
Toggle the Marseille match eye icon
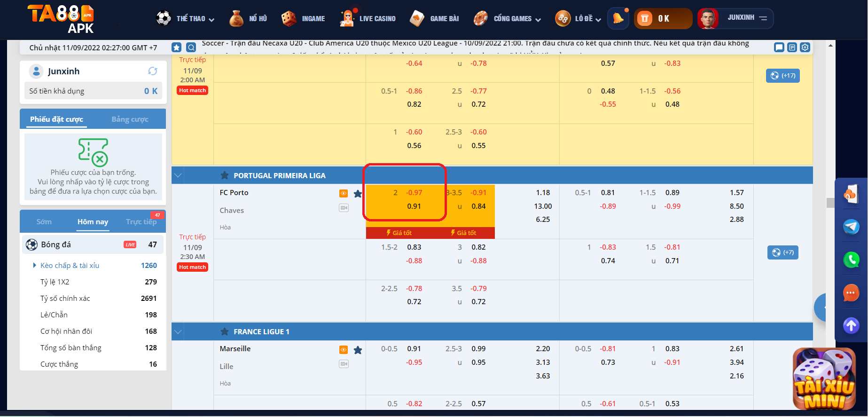(344, 350)
